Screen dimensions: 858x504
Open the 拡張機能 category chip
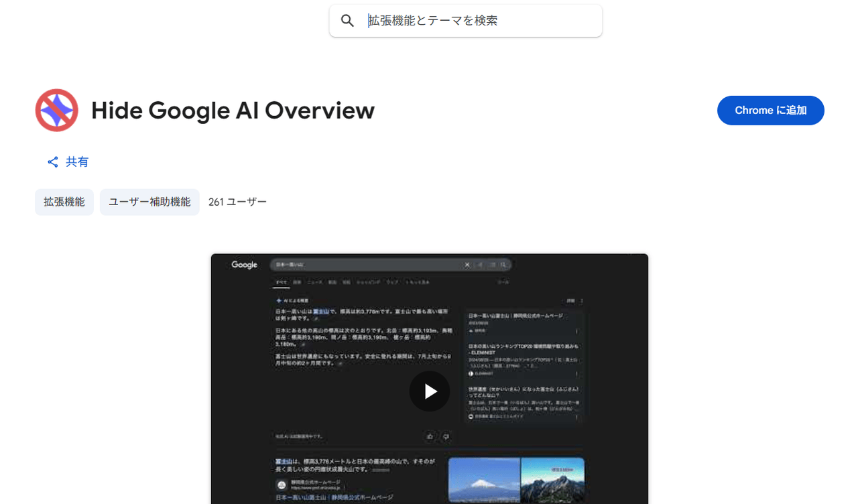click(x=64, y=202)
